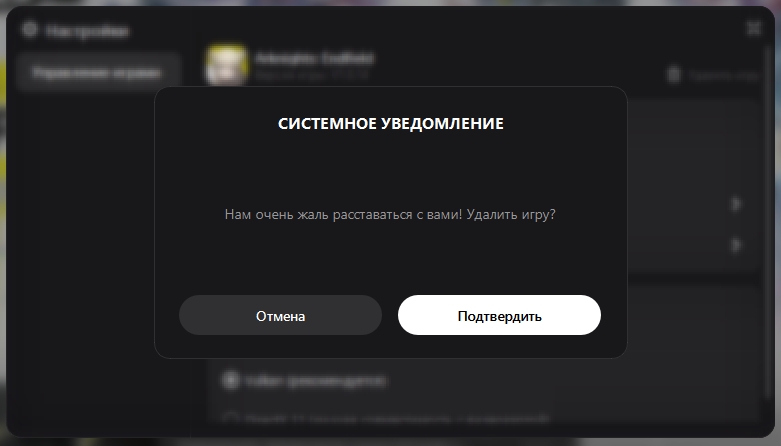Expand the upper right-pointing arrow row
Viewport: 781px width, 446px height.
click(736, 204)
